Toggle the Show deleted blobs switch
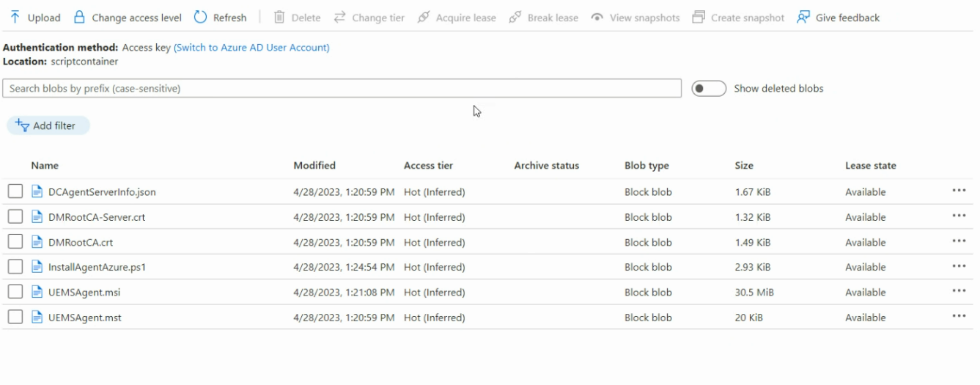The image size is (980, 385). click(709, 89)
